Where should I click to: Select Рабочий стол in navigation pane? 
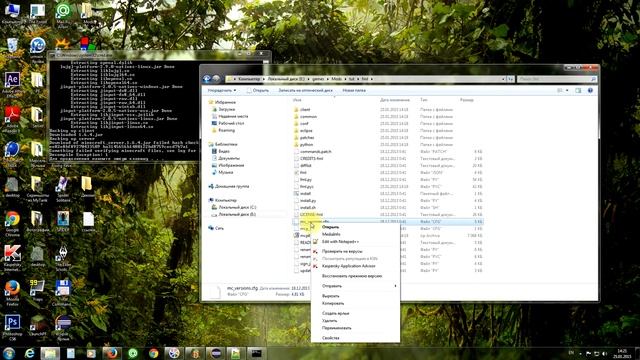pyautogui.click(x=228, y=123)
